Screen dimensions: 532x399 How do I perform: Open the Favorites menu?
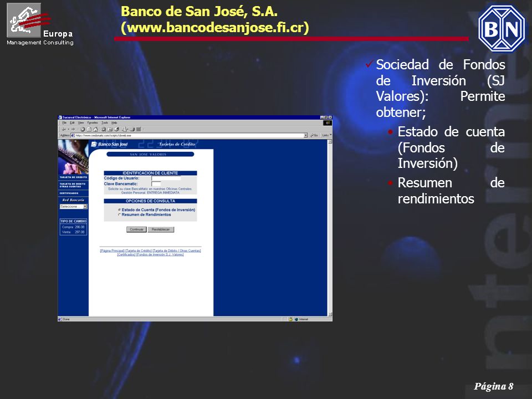(x=93, y=123)
